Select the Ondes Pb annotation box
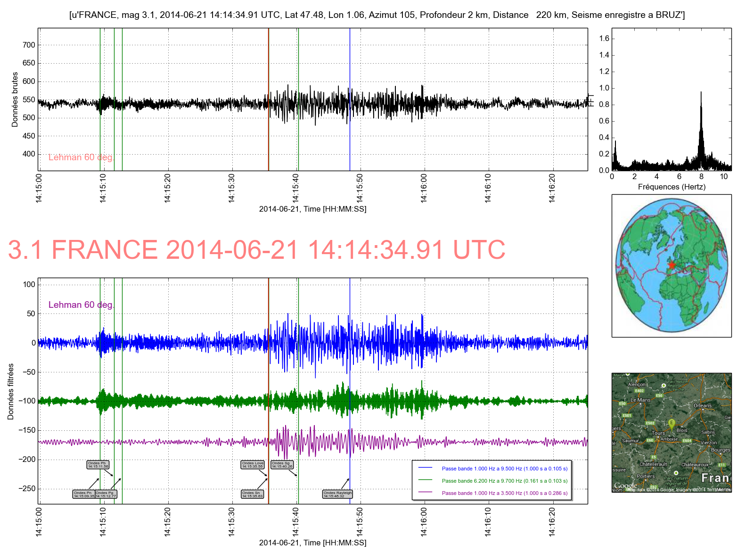Image resolution: width=754 pixels, height=560 pixels. (98, 464)
